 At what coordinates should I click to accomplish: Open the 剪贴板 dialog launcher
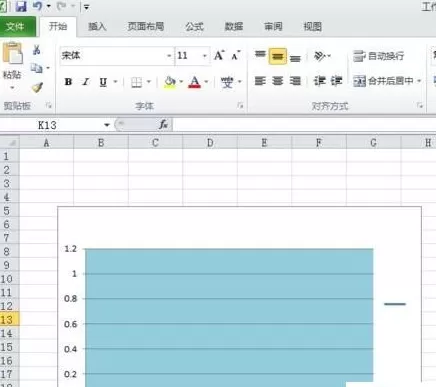pos(49,106)
